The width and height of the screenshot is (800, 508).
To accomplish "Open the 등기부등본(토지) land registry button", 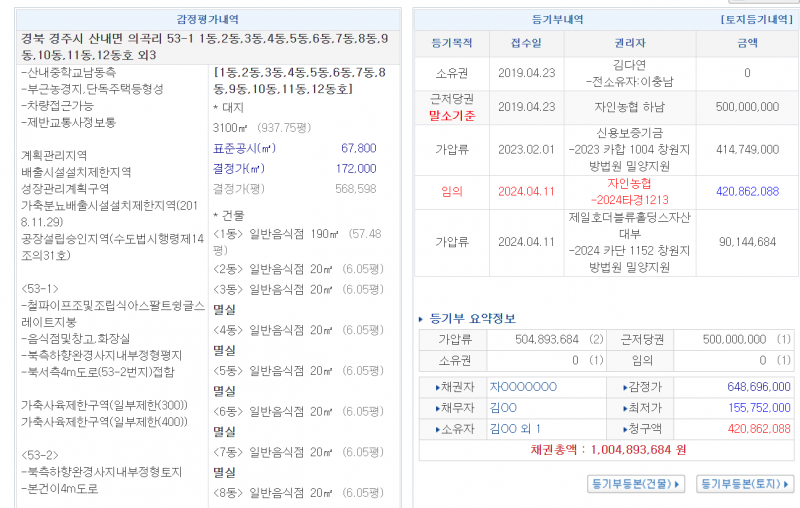I will (x=745, y=484).
